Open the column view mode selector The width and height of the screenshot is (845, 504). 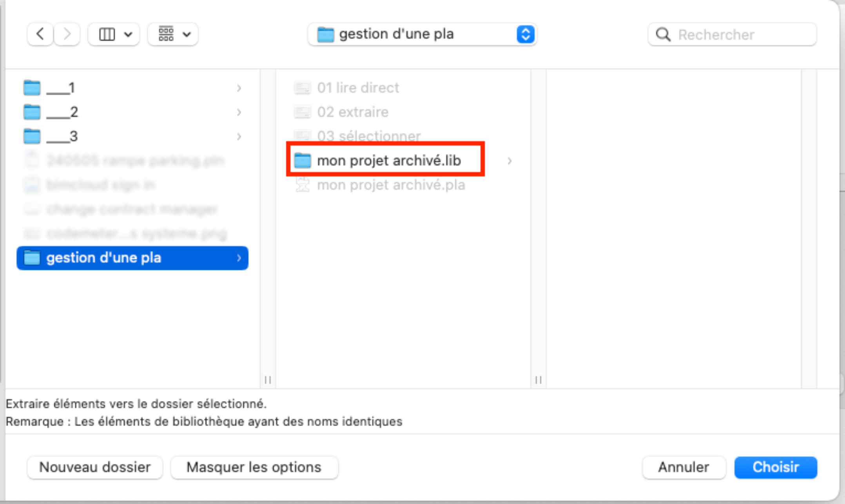(x=114, y=34)
